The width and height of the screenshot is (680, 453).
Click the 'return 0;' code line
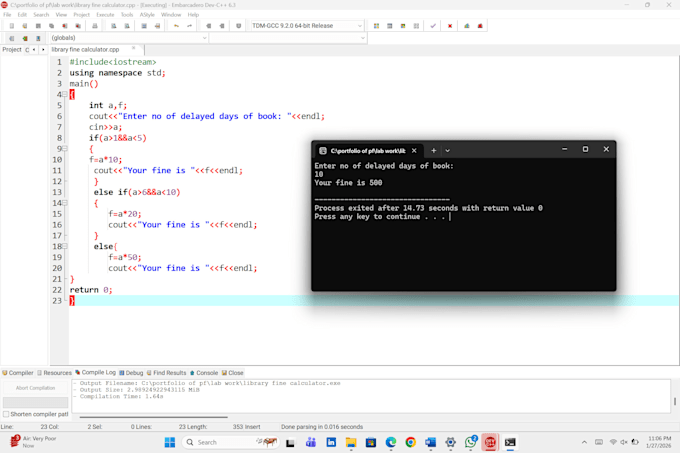[91, 290]
